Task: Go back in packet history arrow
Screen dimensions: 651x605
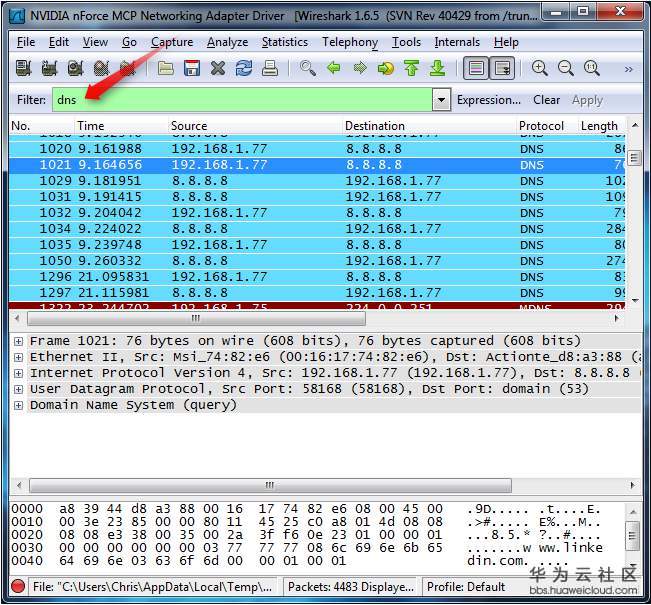Action: (334, 68)
